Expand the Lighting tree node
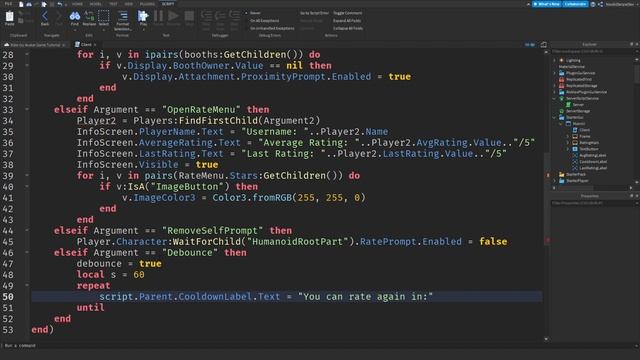Screen dimensions: 640x360 point(554,60)
